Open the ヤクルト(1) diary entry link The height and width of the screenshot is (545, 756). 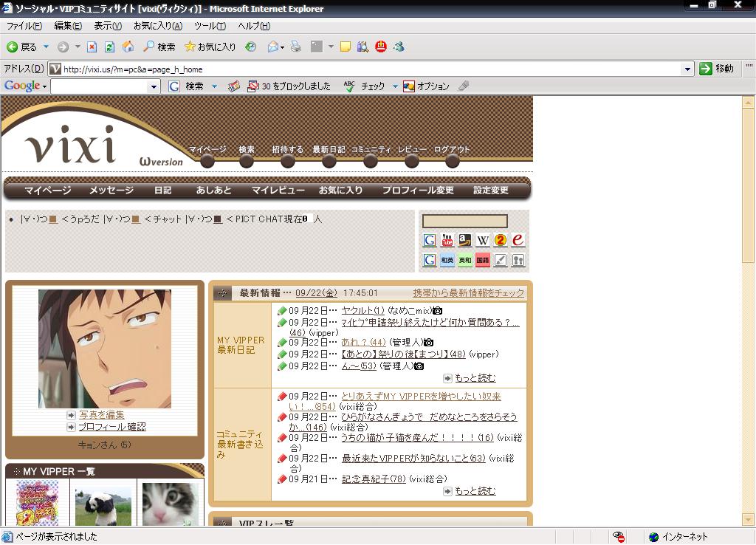tap(362, 311)
